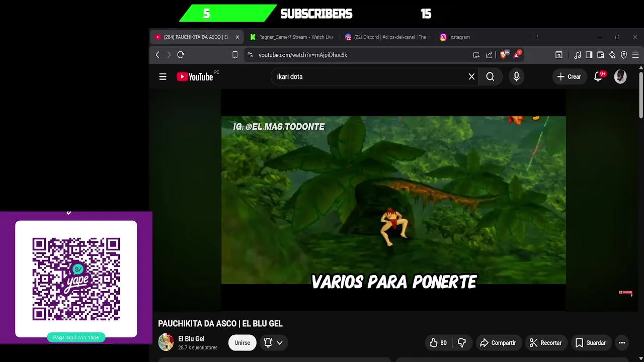Go to YouTube home via logo

(x=195, y=77)
